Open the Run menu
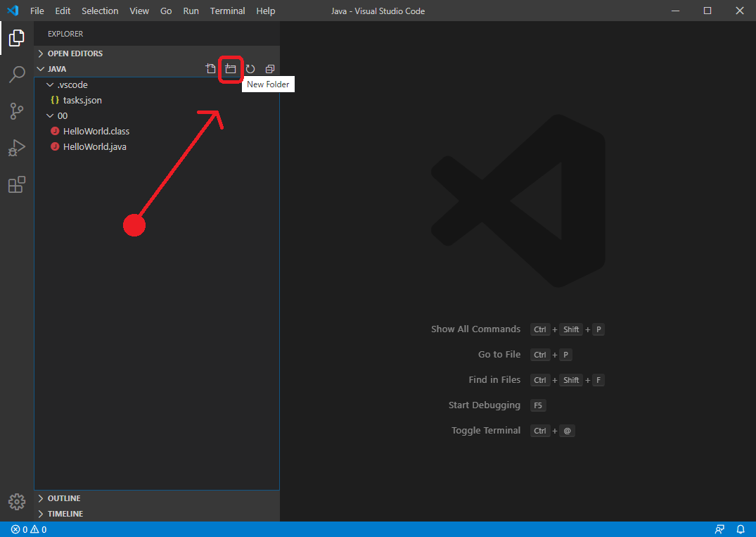This screenshot has width=756, height=537. [191, 11]
